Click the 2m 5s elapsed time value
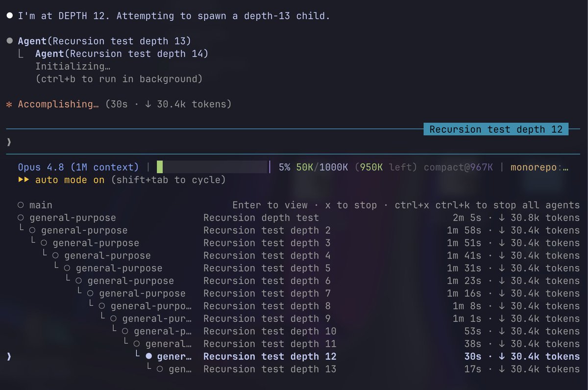The width and height of the screenshot is (588, 390). point(467,218)
